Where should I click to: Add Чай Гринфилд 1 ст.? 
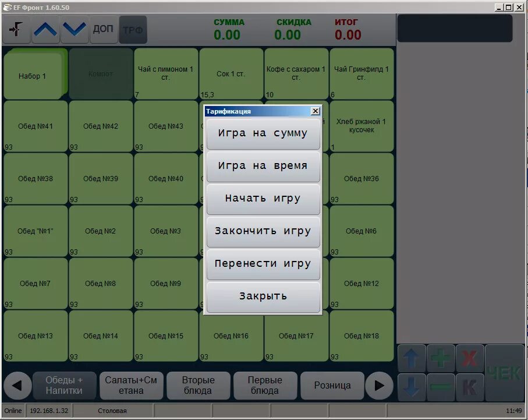tap(362, 74)
